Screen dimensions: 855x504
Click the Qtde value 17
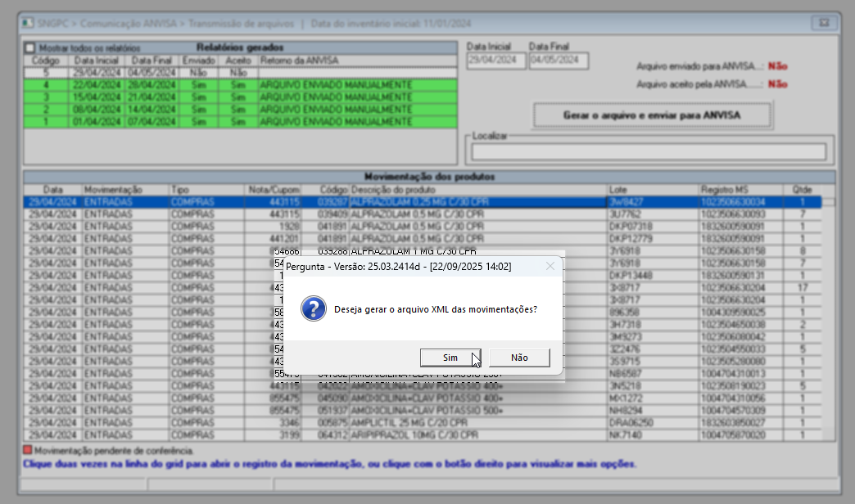point(802,288)
